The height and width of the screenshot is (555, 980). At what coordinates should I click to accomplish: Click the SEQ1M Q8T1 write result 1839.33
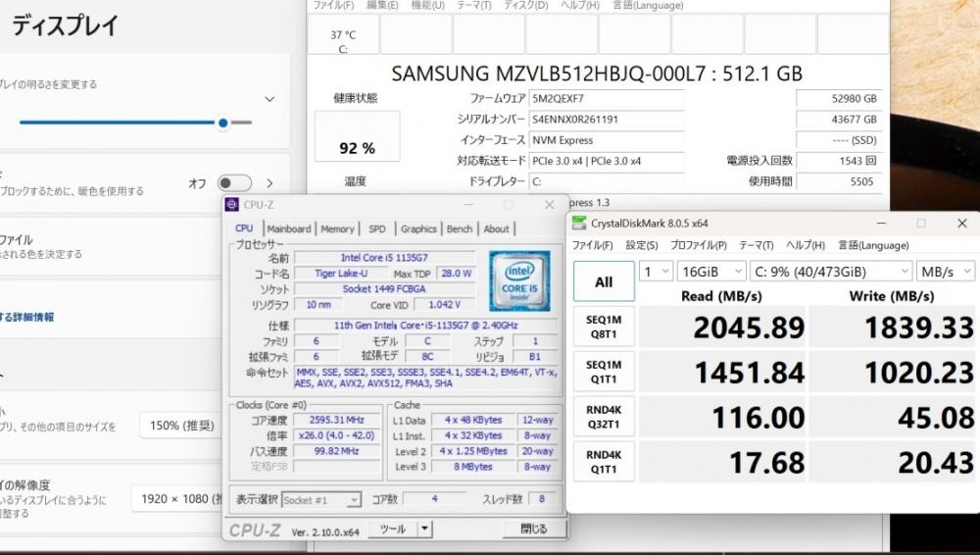click(x=893, y=328)
